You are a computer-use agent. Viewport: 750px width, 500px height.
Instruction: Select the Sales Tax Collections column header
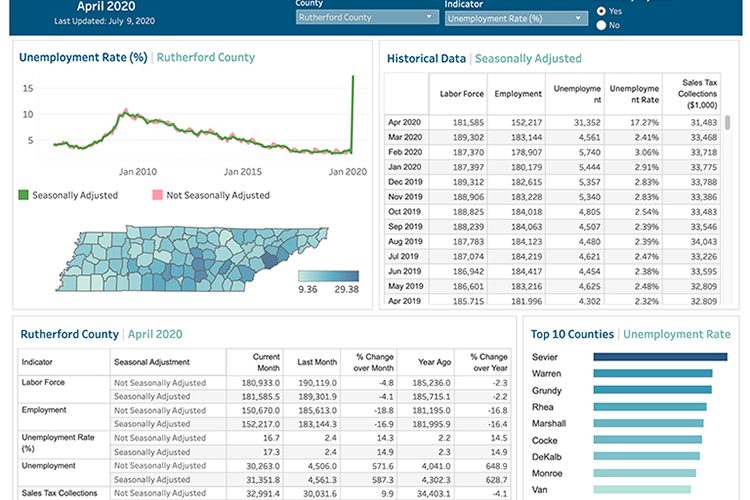coord(697,94)
